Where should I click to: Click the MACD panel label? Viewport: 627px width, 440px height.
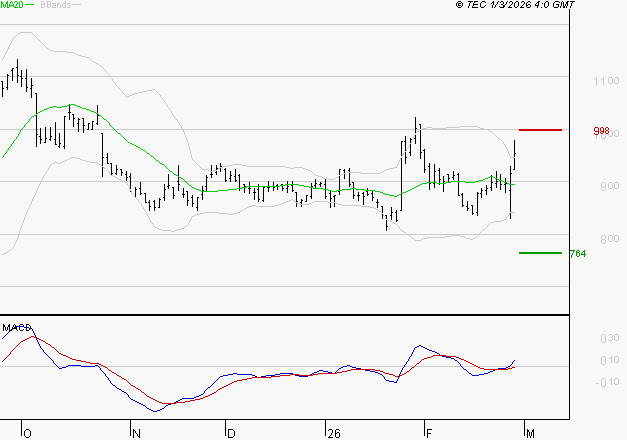click(x=16, y=328)
